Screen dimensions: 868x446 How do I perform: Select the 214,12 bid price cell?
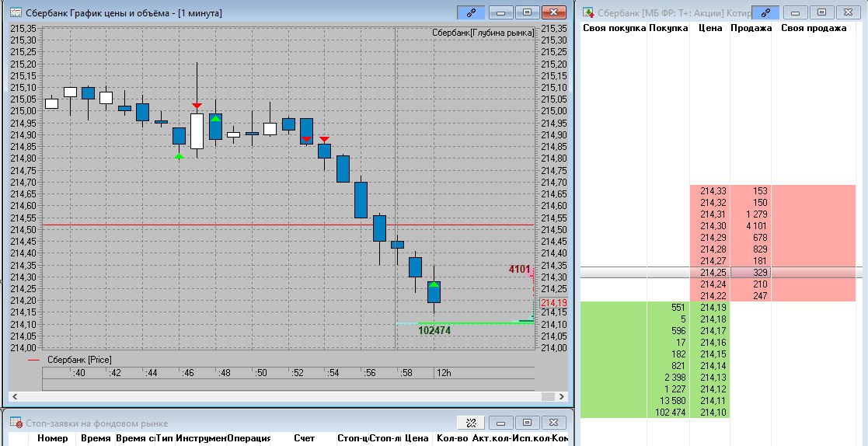click(710, 389)
